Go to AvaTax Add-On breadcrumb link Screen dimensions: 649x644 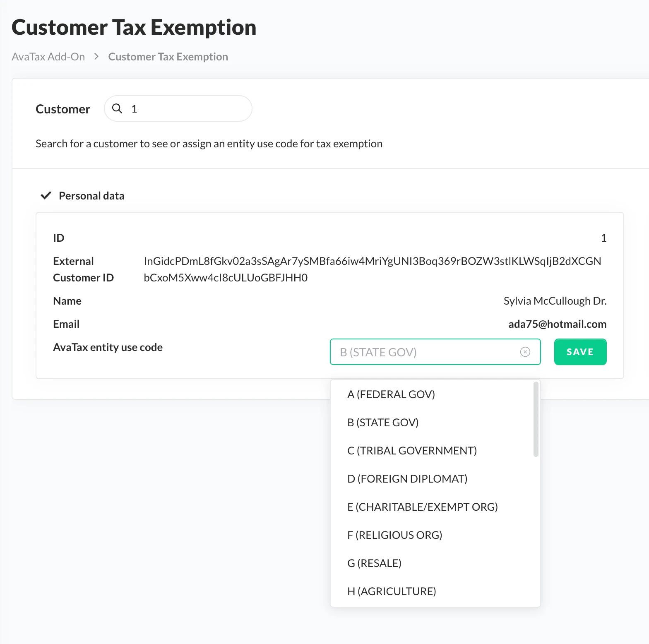click(48, 57)
